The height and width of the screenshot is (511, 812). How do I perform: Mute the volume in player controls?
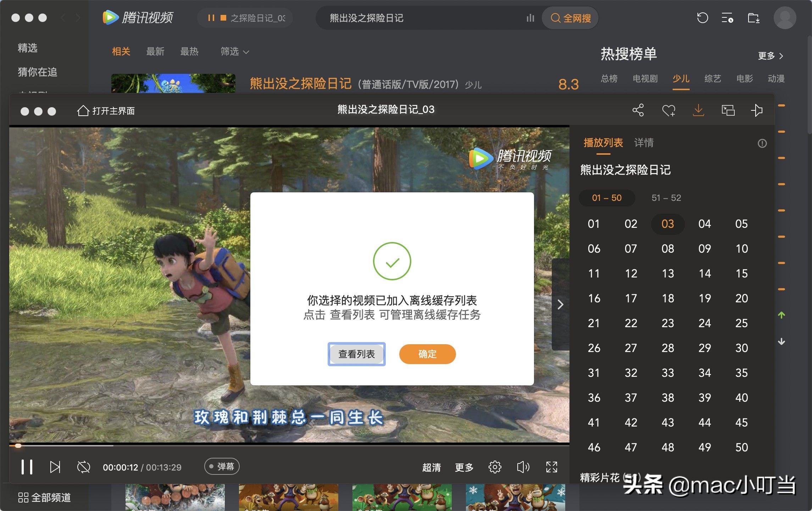[x=523, y=467]
